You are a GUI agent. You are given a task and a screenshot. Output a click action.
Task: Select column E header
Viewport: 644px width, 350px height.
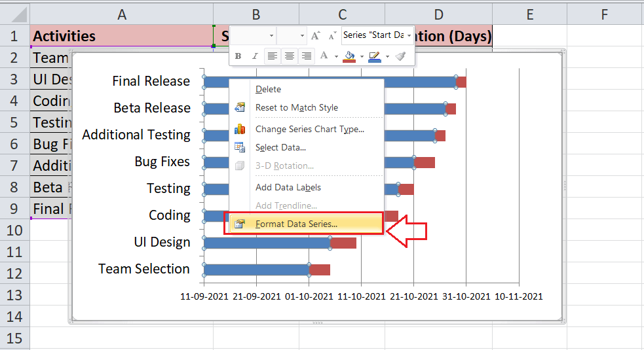click(x=530, y=15)
